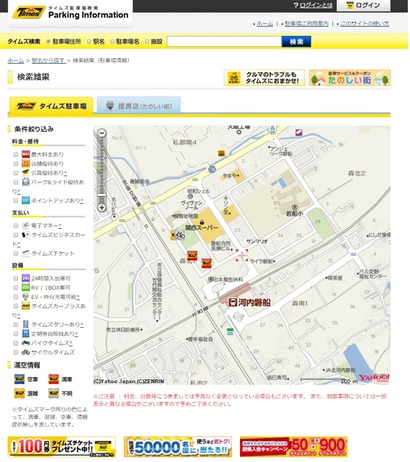
Task: Click the ログイン button in header
Action: tap(363, 5)
